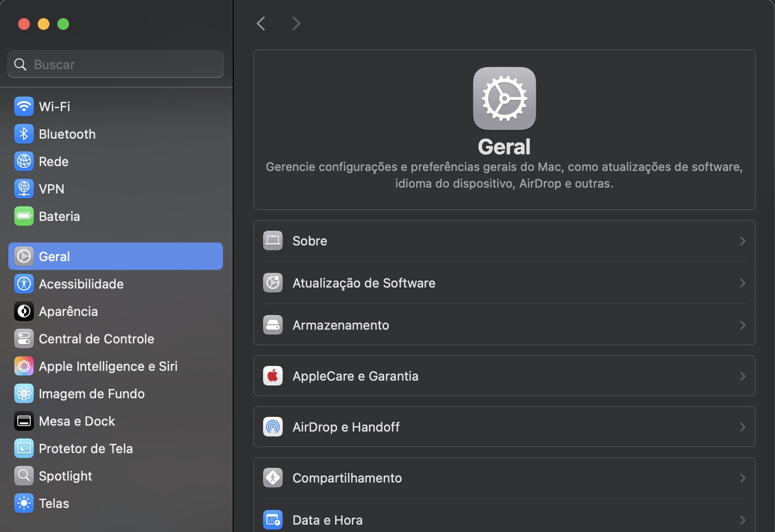
Task: Maximize window with green button
Action: [x=63, y=24]
